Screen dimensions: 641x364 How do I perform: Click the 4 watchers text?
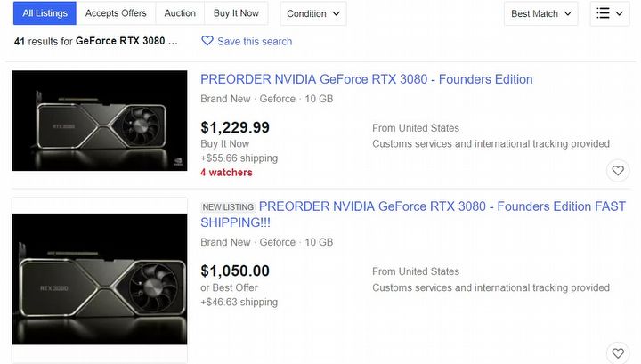point(226,173)
